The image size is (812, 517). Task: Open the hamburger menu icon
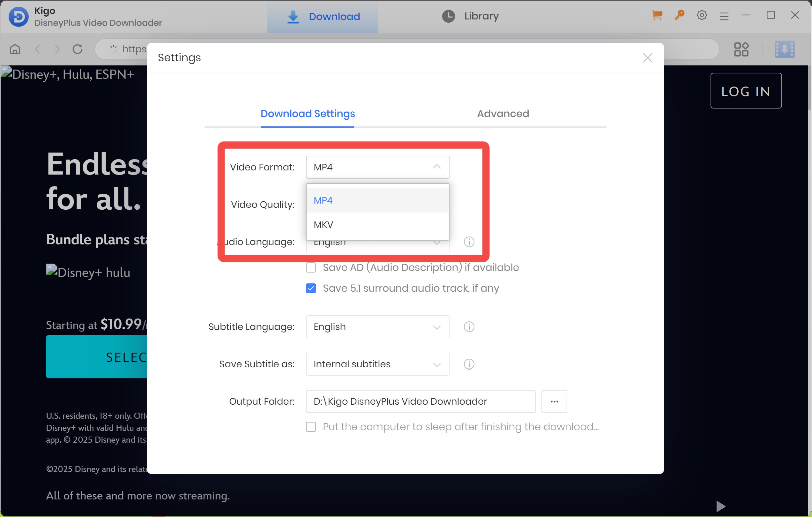pyautogui.click(x=724, y=16)
